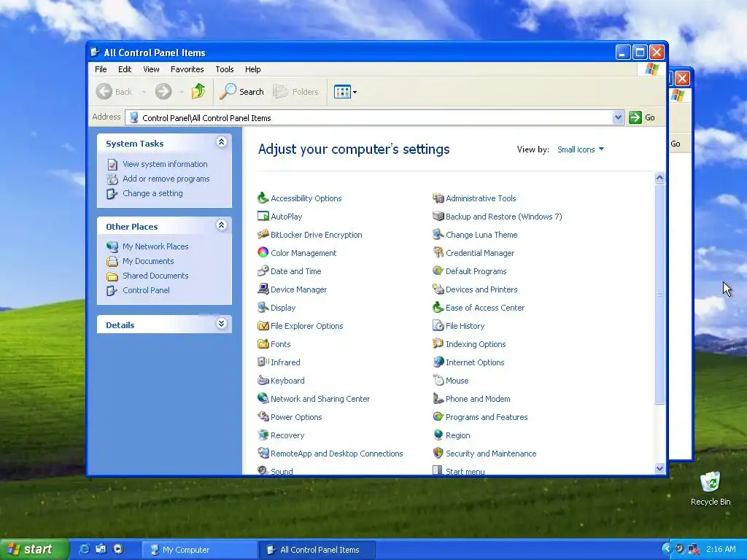Click the Backup and Restore icon
The image size is (747, 560).
click(438, 216)
